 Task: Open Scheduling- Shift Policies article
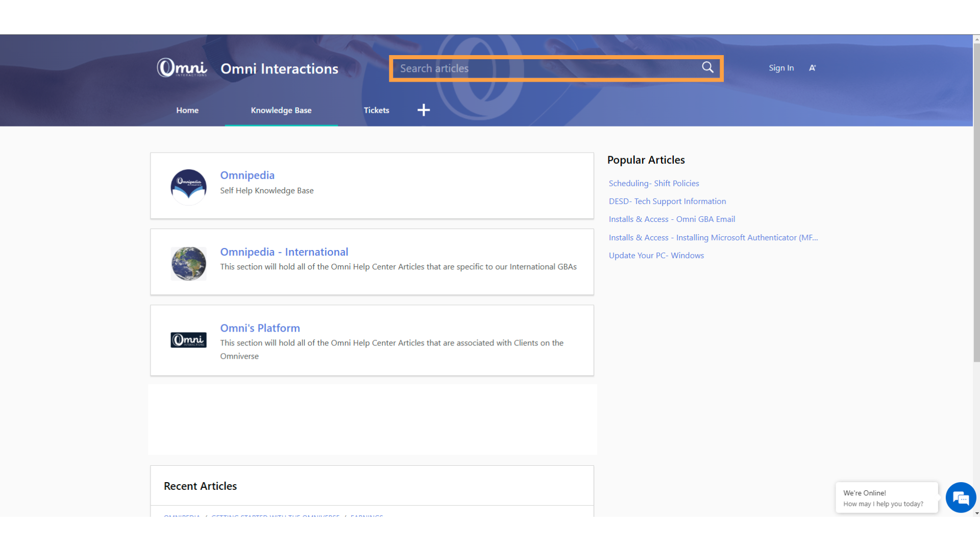653,183
